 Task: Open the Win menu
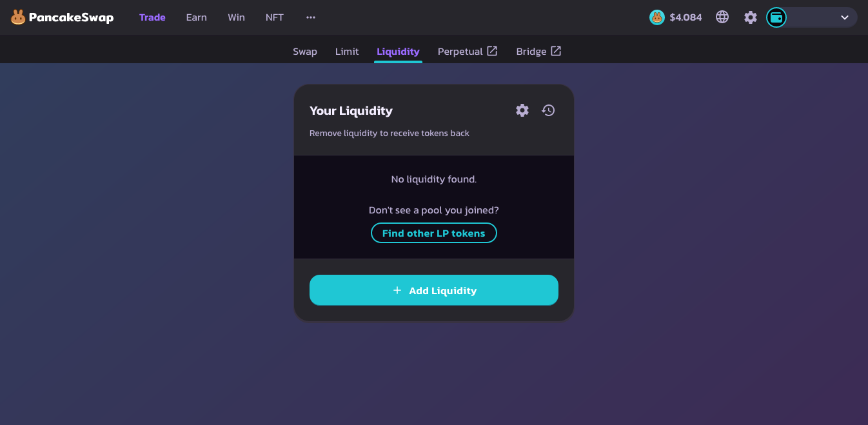(237, 17)
